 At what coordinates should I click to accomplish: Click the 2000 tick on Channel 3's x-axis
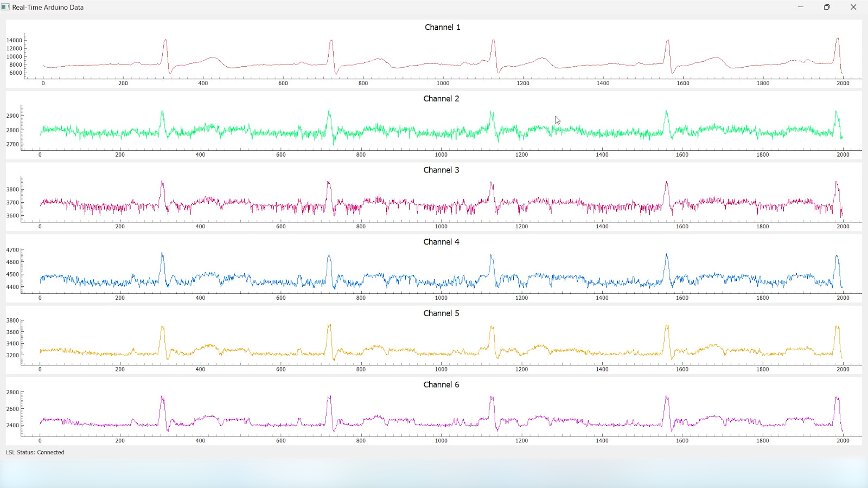[x=843, y=227]
